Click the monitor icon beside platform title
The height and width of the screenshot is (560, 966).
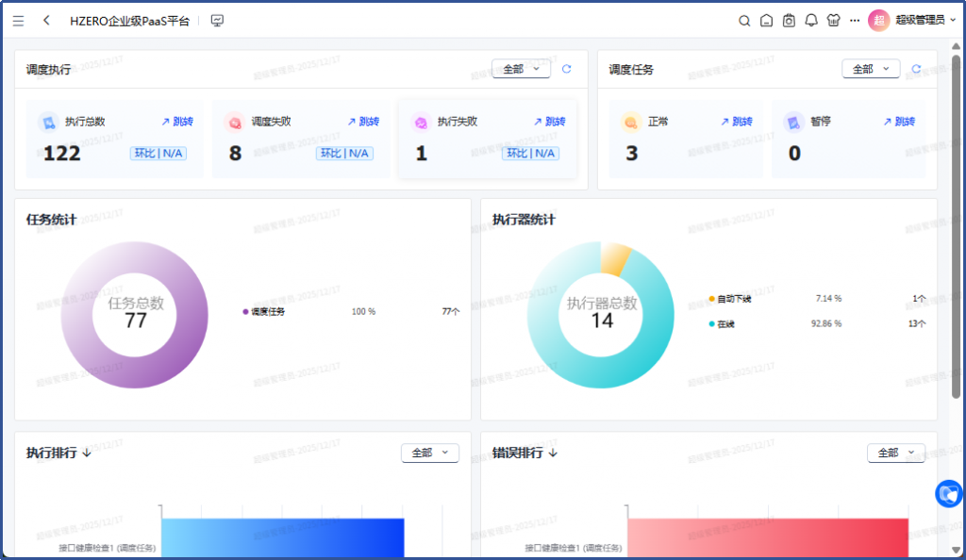coord(217,21)
